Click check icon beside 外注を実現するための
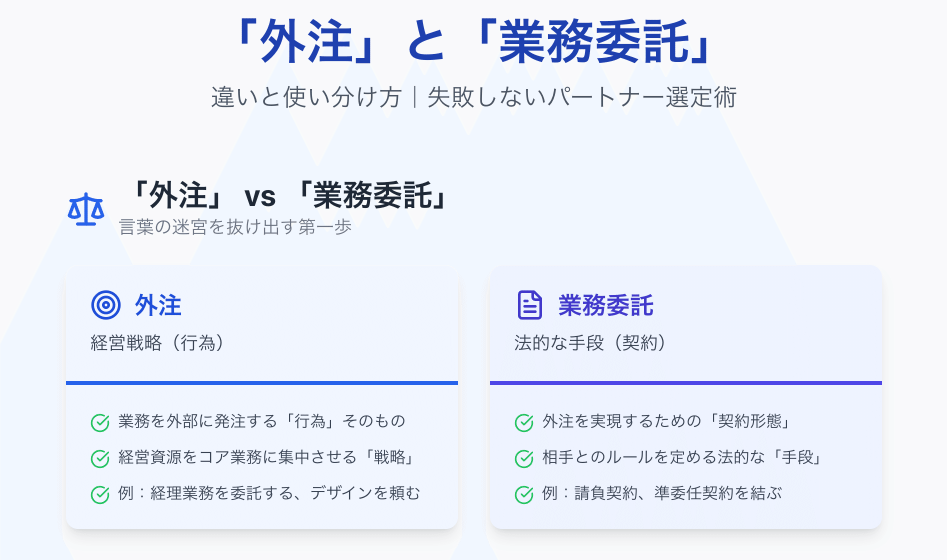This screenshot has width=947, height=560. click(x=524, y=422)
